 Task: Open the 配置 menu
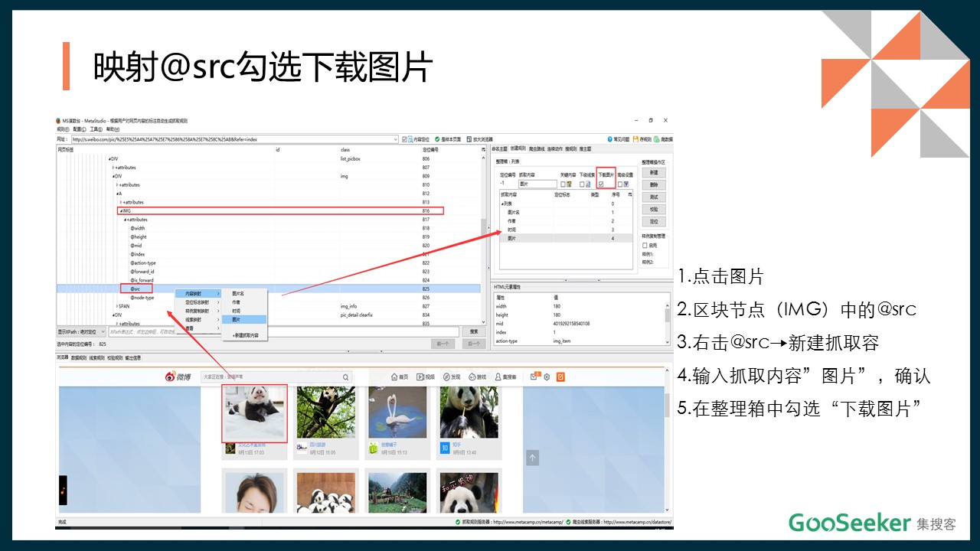(78, 129)
